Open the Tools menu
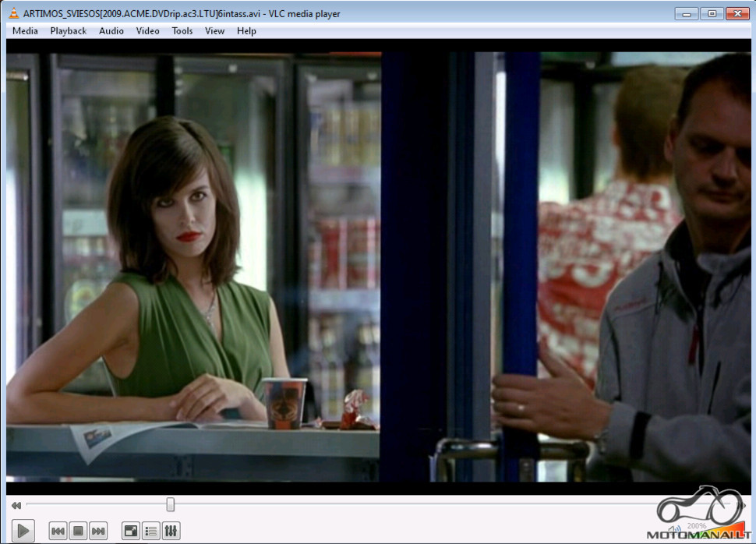 coord(182,31)
